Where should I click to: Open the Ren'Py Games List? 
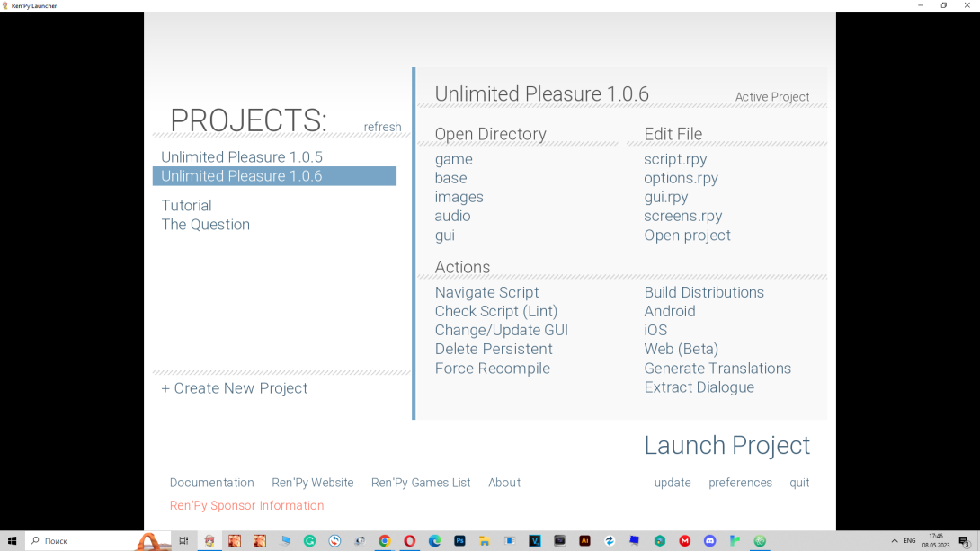(421, 483)
